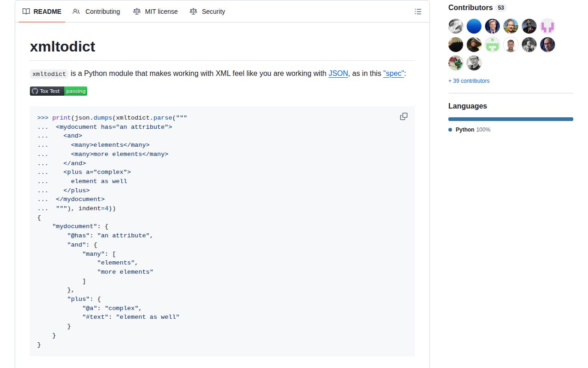Open the Contributors heading link
The height and width of the screenshot is (368, 588).
(x=470, y=8)
